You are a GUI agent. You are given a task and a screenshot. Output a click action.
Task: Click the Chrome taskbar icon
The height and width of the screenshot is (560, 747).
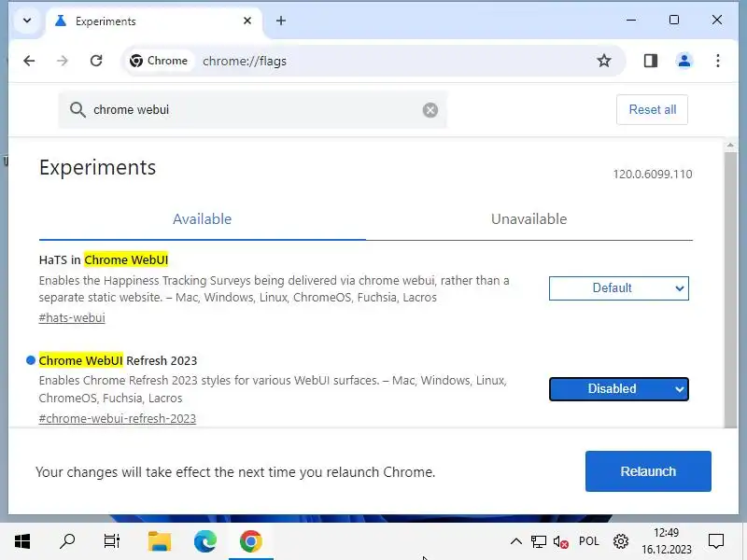tap(251, 541)
